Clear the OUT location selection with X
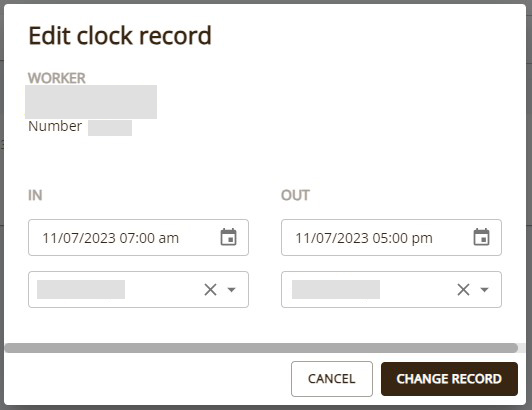The image size is (532, 410). pos(463,290)
